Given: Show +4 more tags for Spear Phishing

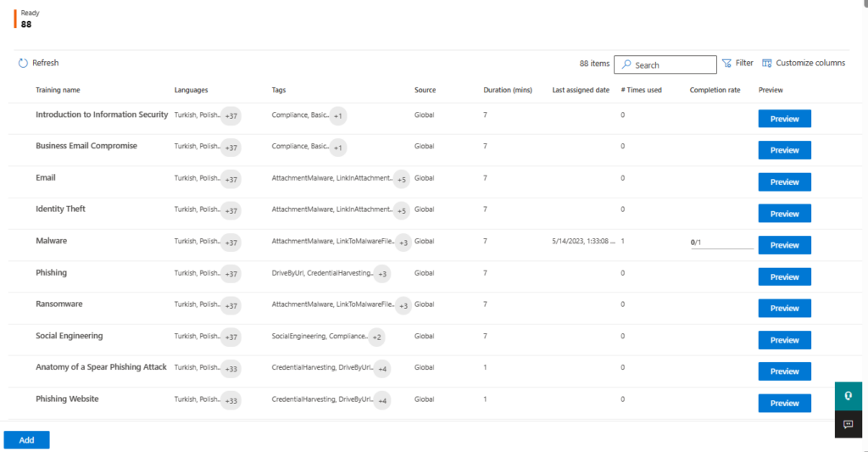Looking at the screenshot, I should point(382,369).
